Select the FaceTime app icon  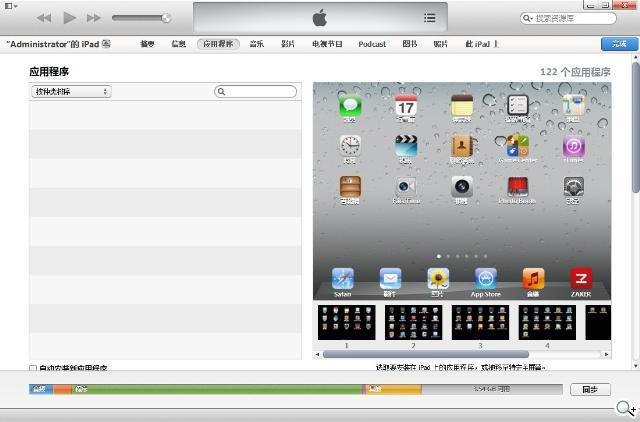(x=406, y=187)
